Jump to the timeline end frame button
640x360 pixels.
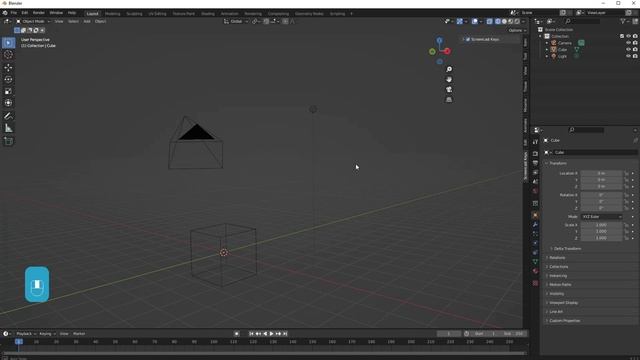(x=285, y=334)
